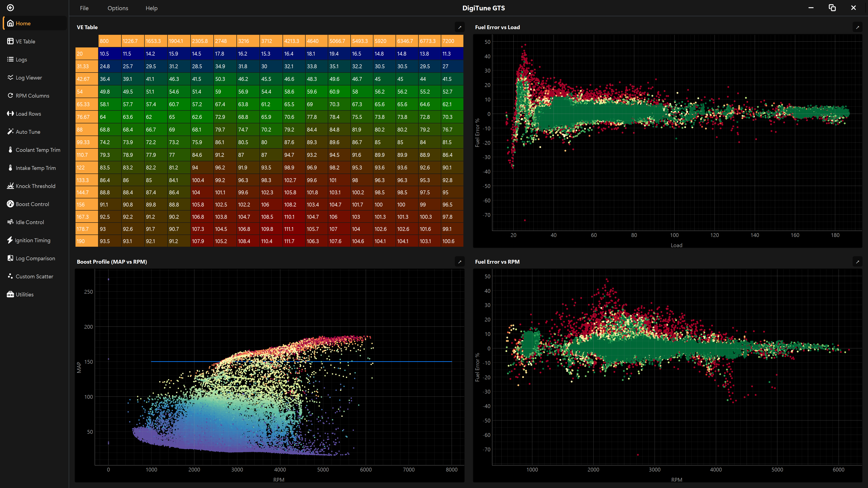Select VE cell value 27

click(x=452, y=66)
